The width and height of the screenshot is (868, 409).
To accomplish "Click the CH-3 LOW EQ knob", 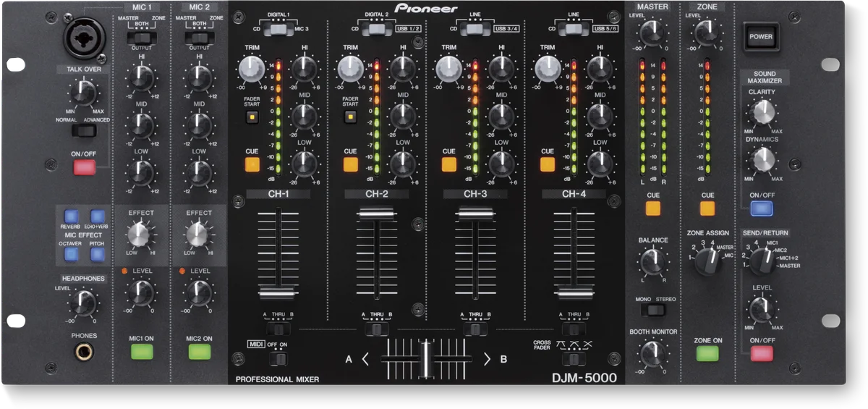I will (x=501, y=165).
